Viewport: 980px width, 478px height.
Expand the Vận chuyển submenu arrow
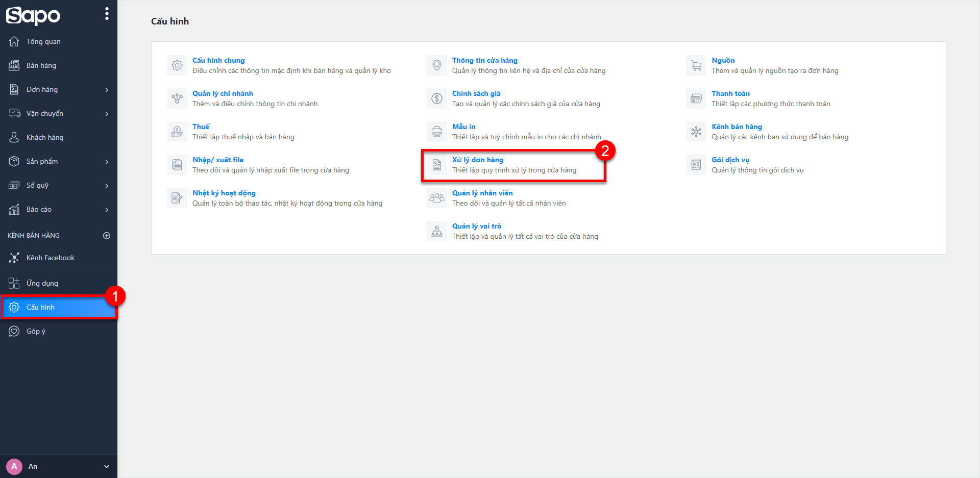(107, 114)
